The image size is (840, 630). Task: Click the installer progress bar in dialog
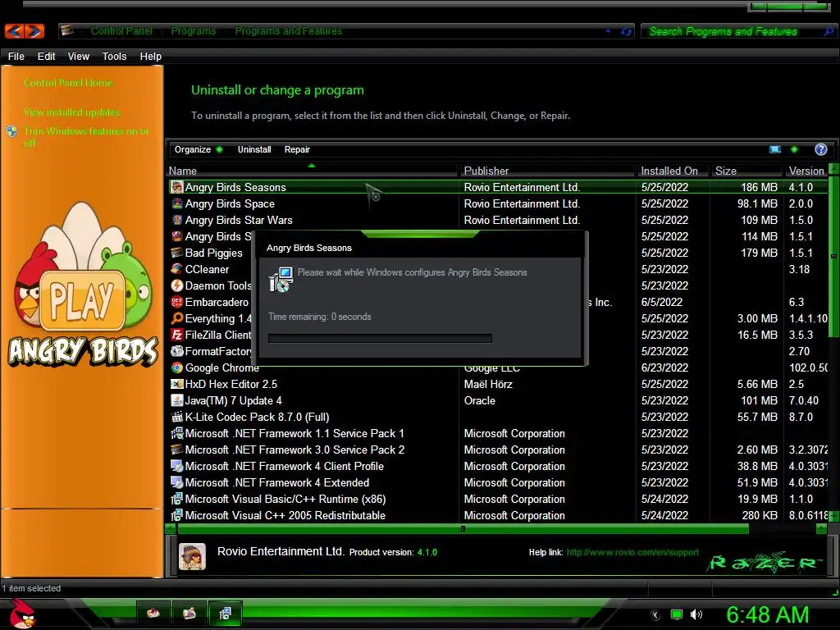[380, 338]
